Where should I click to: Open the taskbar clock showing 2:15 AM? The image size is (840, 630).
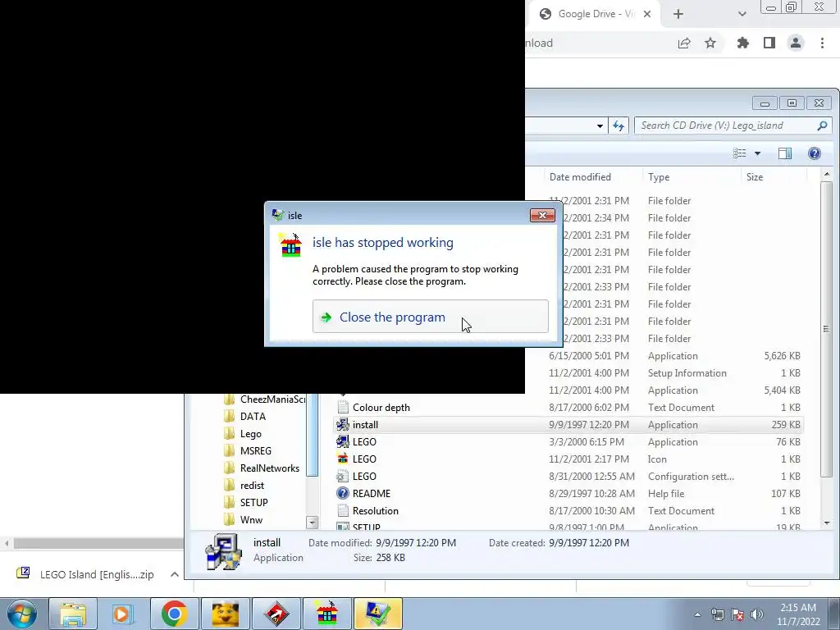pyautogui.click(x=798, y=614)
